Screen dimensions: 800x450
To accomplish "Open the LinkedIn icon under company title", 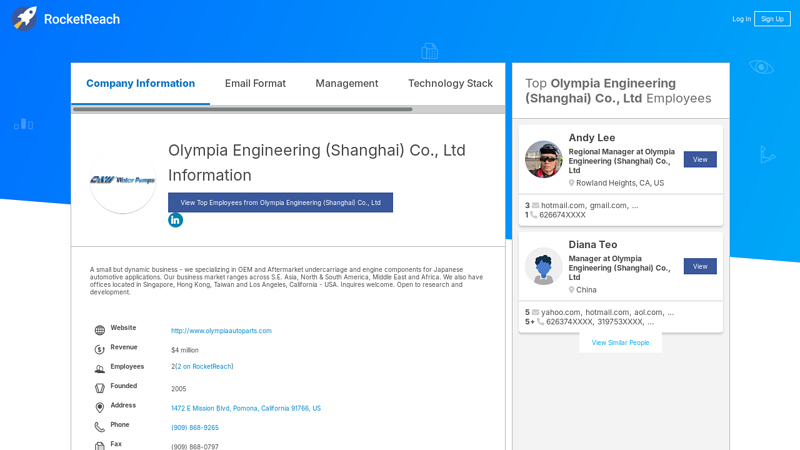I will click(176, 220).
